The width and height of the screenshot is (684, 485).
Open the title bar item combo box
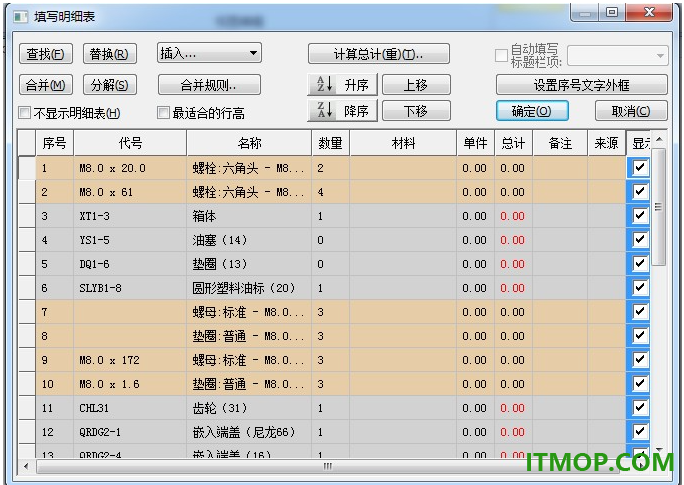pyautogui.click(x=618, y=56)
